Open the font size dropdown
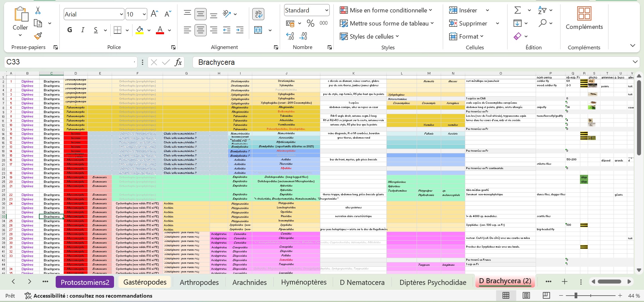 click(x=144, y=14)
